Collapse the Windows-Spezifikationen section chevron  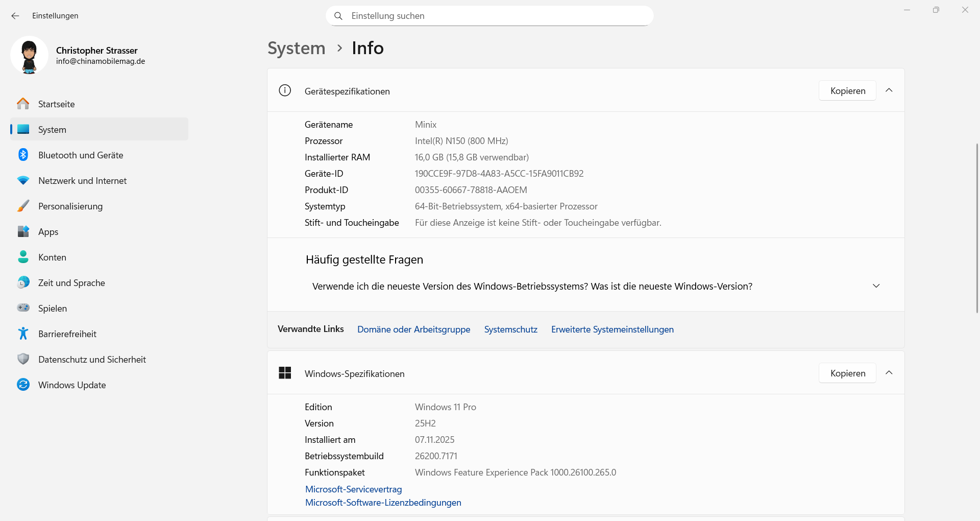point(889,373)
